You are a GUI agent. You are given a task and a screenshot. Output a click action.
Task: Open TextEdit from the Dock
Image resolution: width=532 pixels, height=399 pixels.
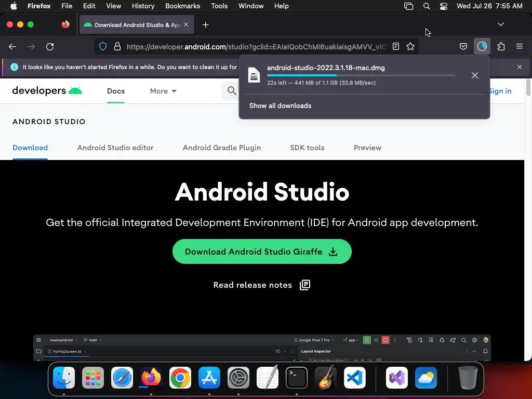click(x=268, y=378)
